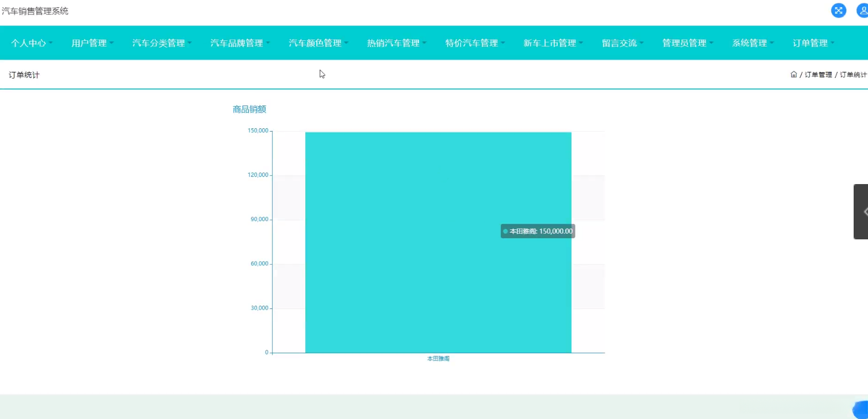This screenshot has width=868, height=419.
Task: Expand the caret beside 新车上市管理
Action: [581, 43]
